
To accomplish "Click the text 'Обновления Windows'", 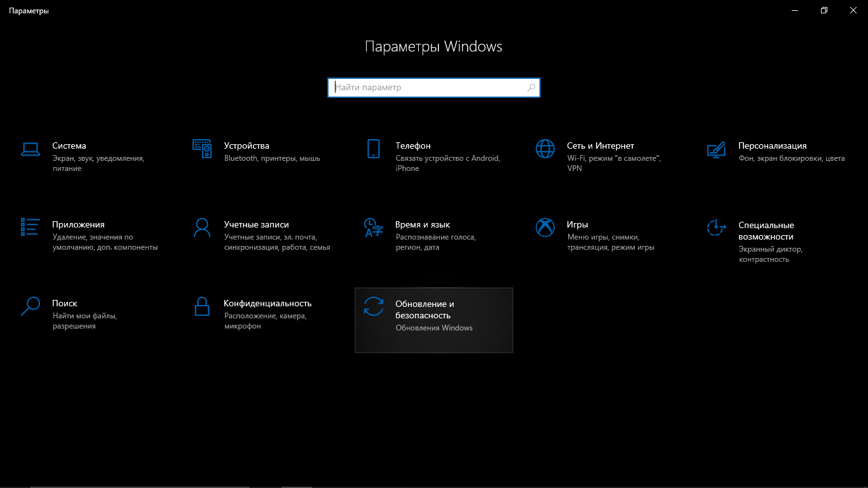I will tap(435, 328).
